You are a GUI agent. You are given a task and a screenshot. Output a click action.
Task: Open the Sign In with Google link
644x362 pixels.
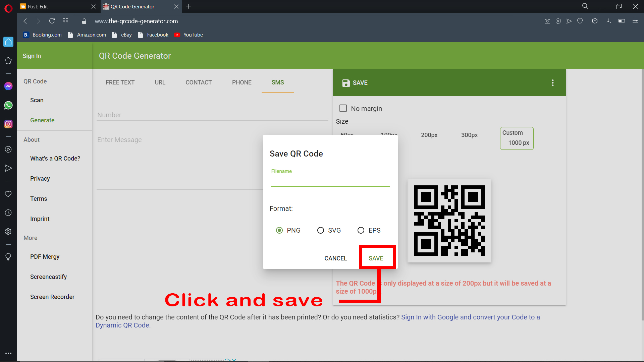[429, 317]
